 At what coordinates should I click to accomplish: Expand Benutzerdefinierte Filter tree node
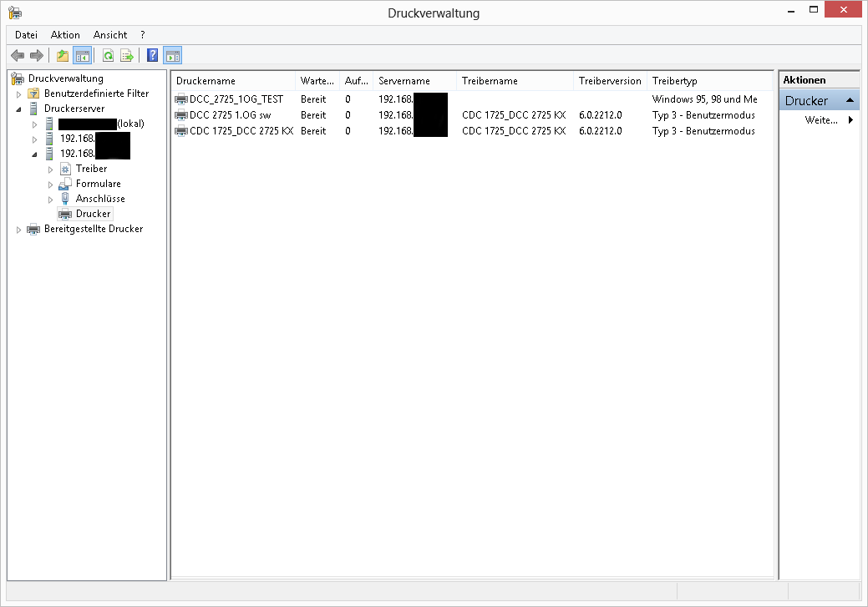coord(18,94)
